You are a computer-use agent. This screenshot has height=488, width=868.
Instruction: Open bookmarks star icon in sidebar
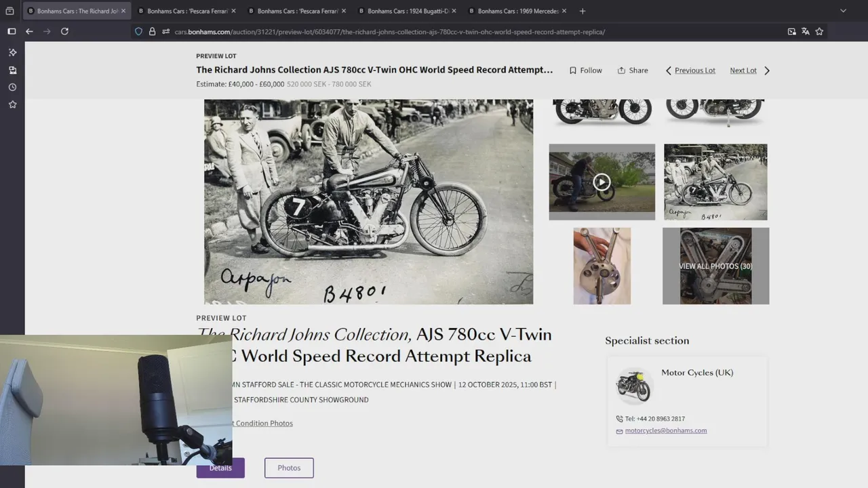[12, 104]
